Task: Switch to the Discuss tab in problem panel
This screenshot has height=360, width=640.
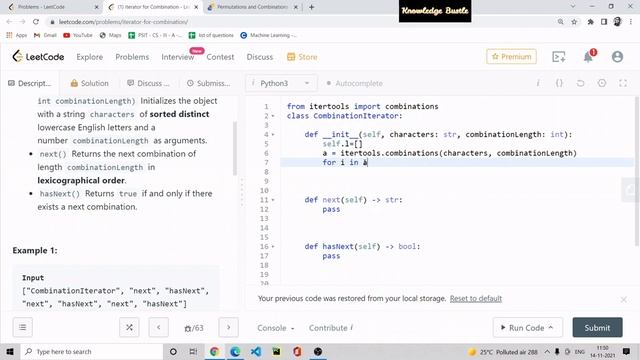Action: [x=148, y=83]
